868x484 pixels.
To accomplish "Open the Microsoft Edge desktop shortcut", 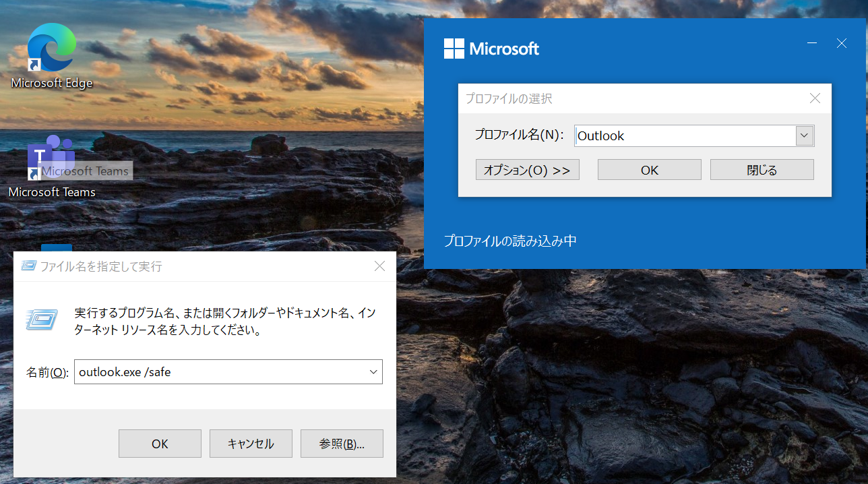I will pos(52,55).
